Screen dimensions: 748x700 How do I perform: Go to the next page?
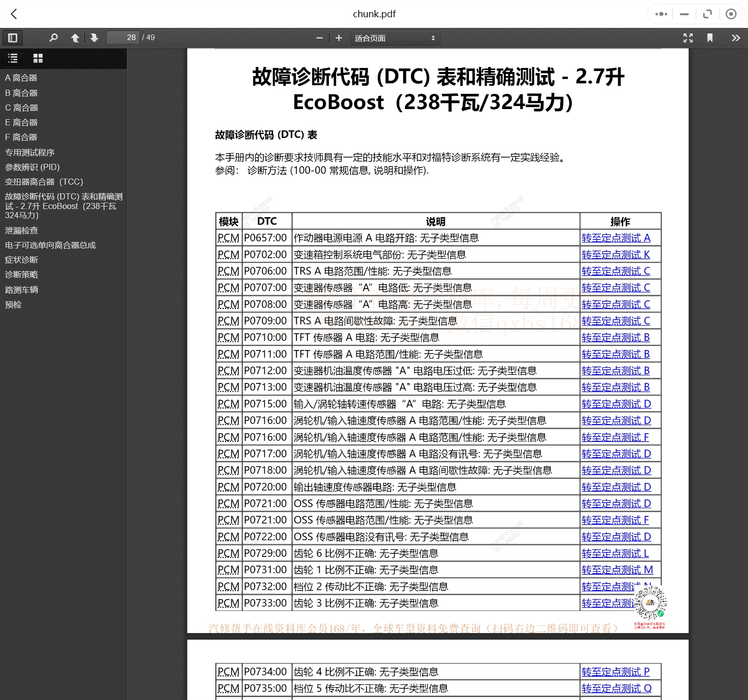pyautogui.click(x=94, y=38)
